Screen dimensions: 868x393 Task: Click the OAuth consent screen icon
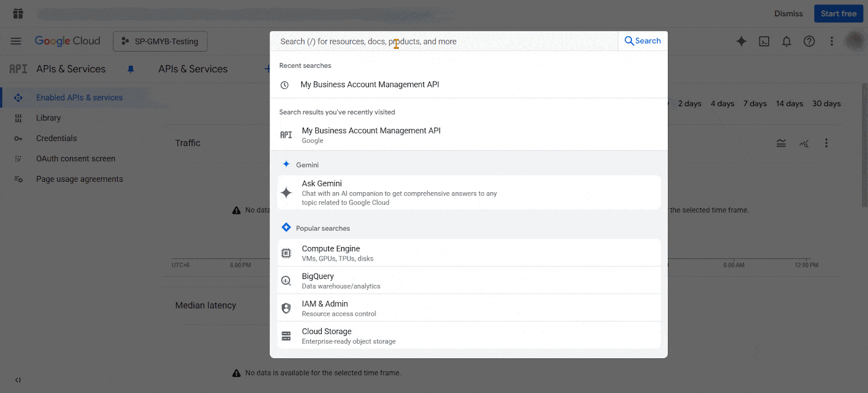(x=18, y=159)
